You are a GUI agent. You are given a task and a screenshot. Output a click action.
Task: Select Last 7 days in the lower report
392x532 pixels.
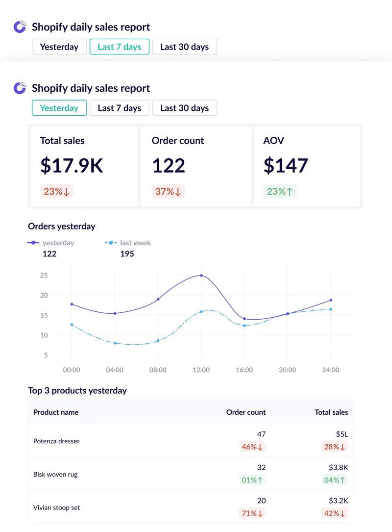coord(119,107)
